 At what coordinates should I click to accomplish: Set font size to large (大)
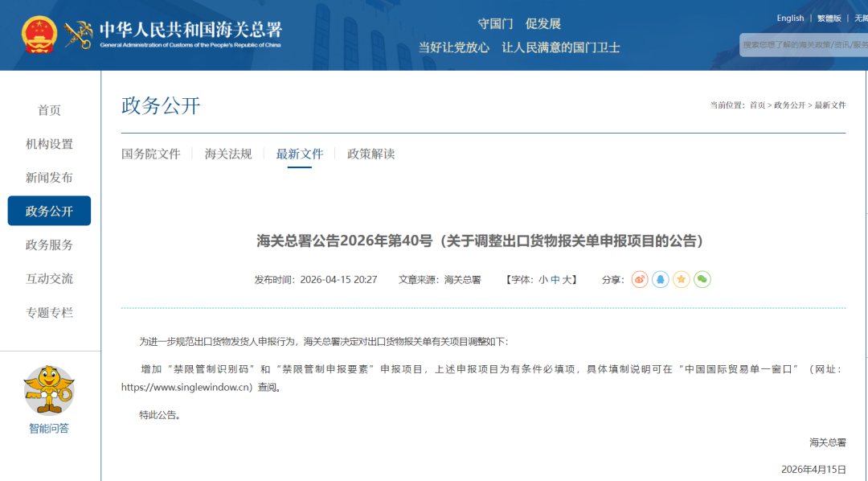tap(567, 280)
